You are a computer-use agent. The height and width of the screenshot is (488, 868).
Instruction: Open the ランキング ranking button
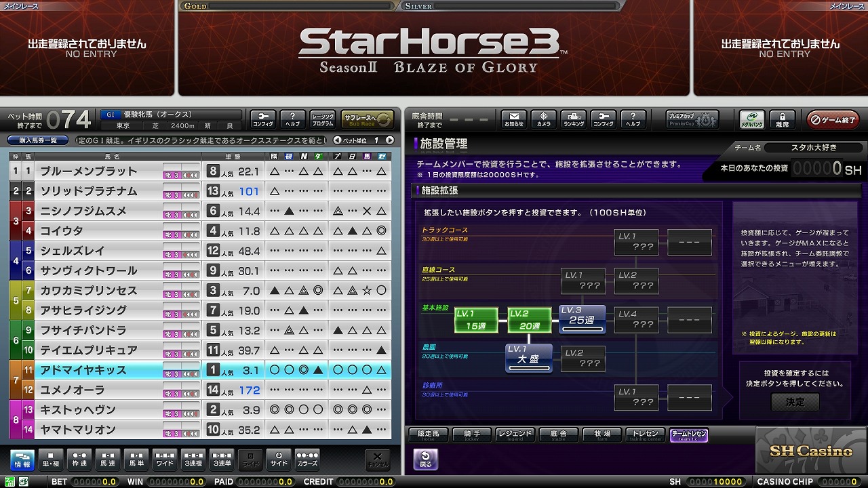(x=574, y=119)
